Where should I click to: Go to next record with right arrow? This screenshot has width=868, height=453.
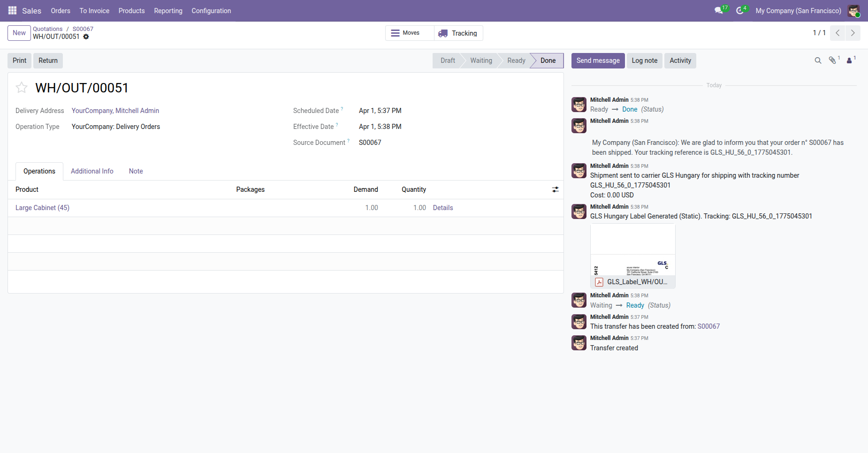click(853, 33)
